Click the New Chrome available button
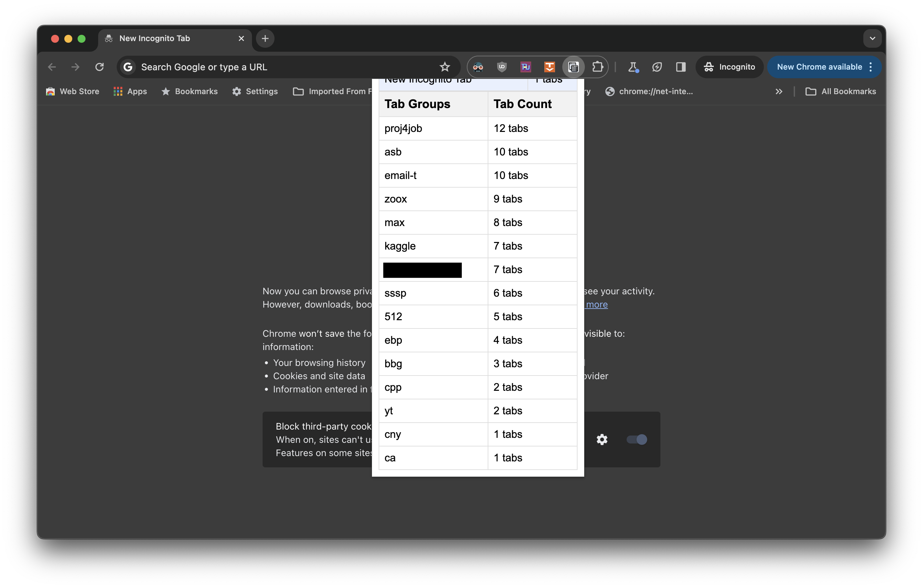The height and width of the screenshot is (588, 923). click(x=820, y=67)
